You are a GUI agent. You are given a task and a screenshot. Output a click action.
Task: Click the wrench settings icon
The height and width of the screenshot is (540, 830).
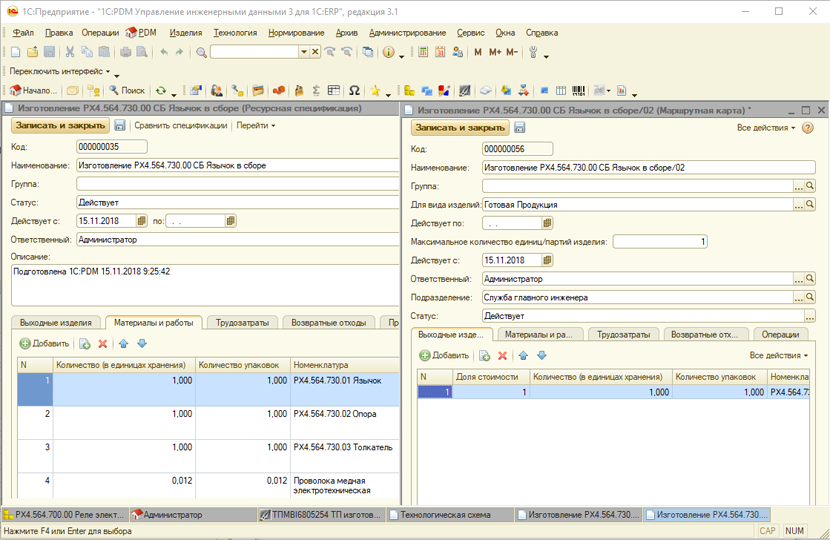click(x=533, y=52)
